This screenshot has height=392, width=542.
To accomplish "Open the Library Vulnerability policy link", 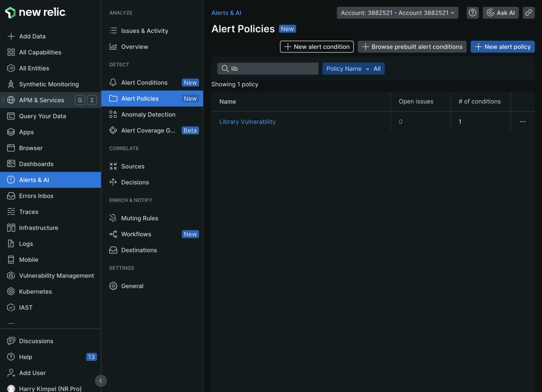I will [247, 121].
